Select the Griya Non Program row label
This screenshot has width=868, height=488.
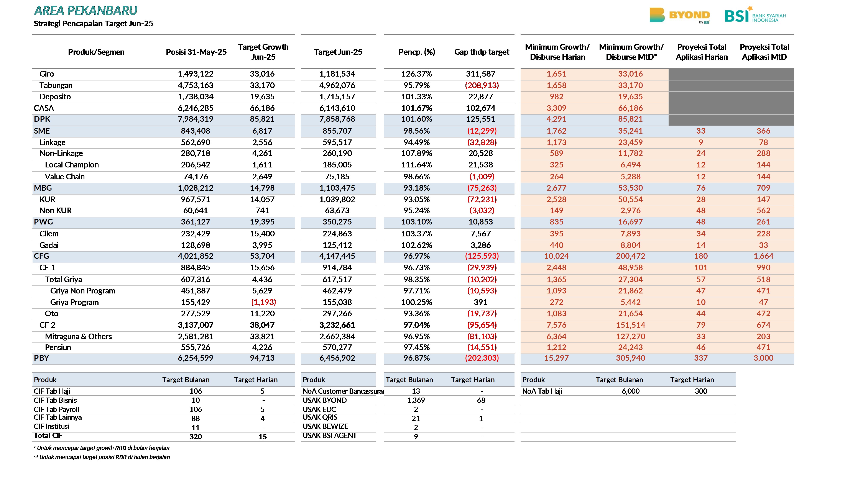coord(82,291)
